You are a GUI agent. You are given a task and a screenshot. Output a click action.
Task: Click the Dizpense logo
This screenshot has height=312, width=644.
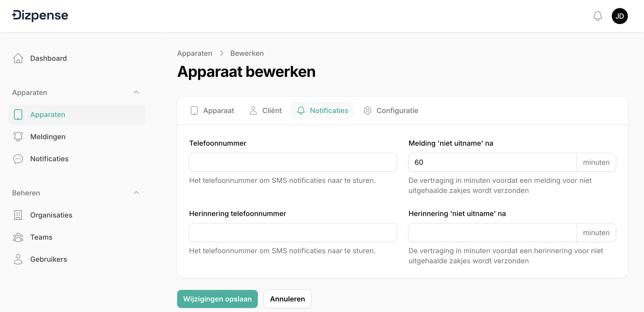40,16
